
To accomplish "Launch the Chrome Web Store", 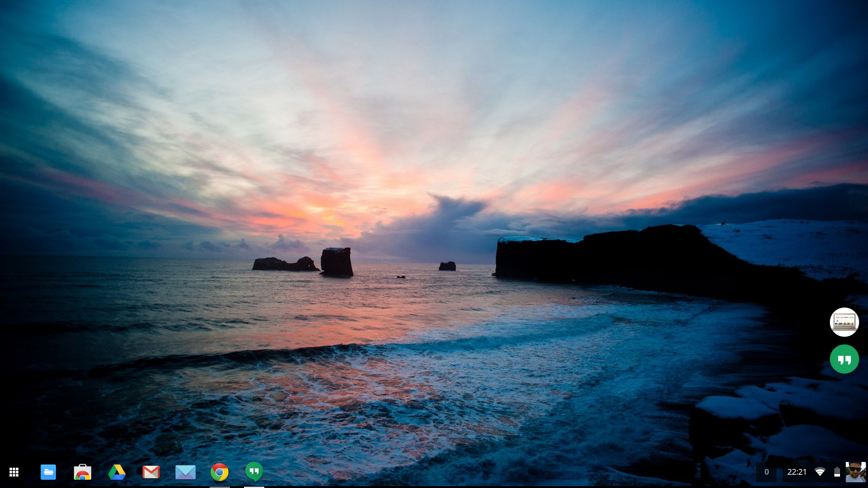I will click(x=83, y=472).
